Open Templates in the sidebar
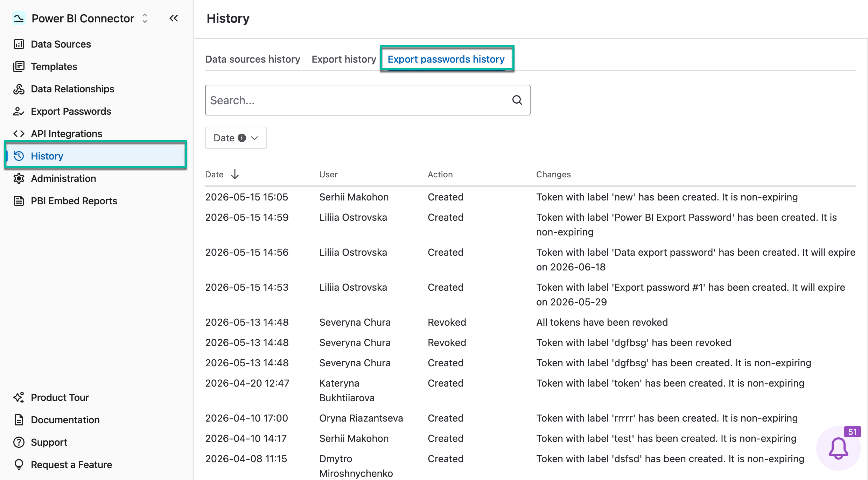This screenshot has width=868, height=480. [54, 66]
